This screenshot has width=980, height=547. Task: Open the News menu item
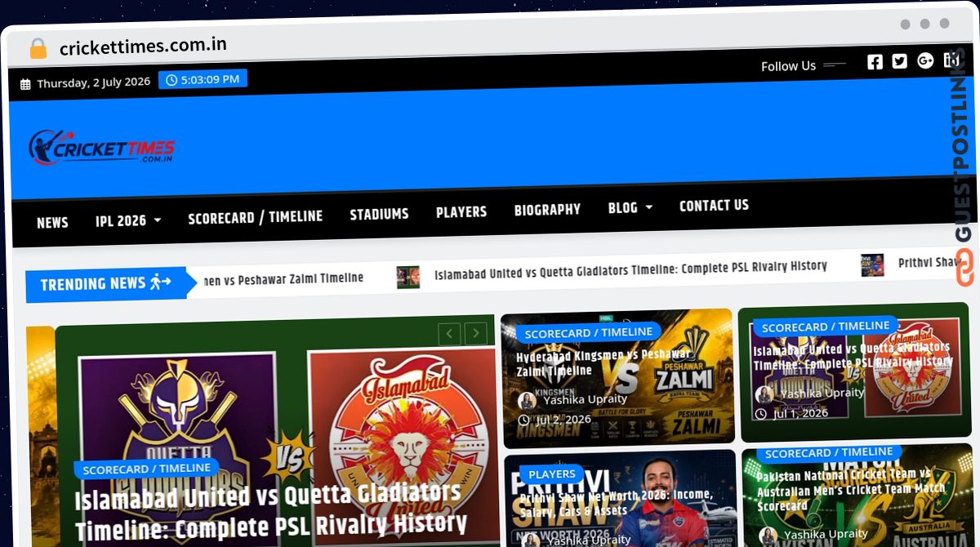coord(52,222)
